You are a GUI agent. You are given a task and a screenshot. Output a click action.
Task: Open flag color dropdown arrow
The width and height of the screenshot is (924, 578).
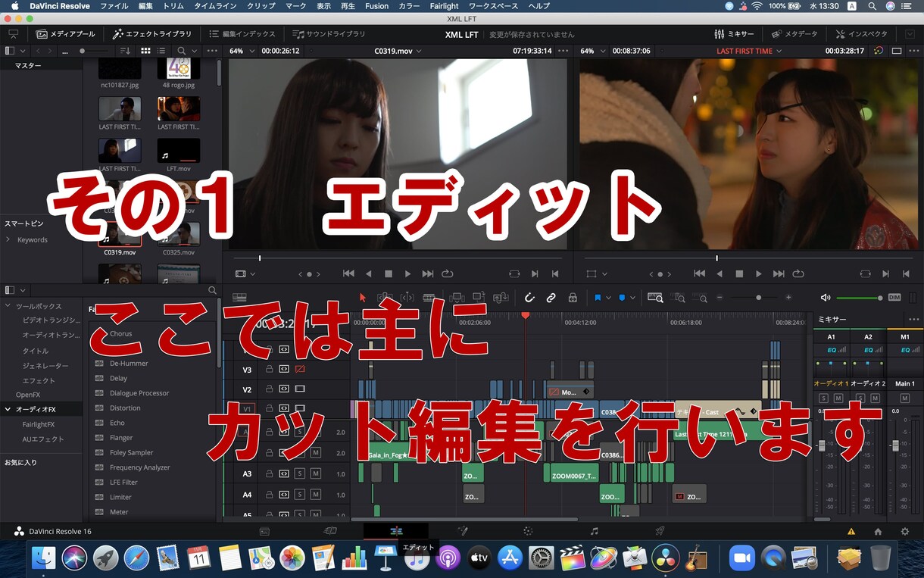tap(608, 298)
